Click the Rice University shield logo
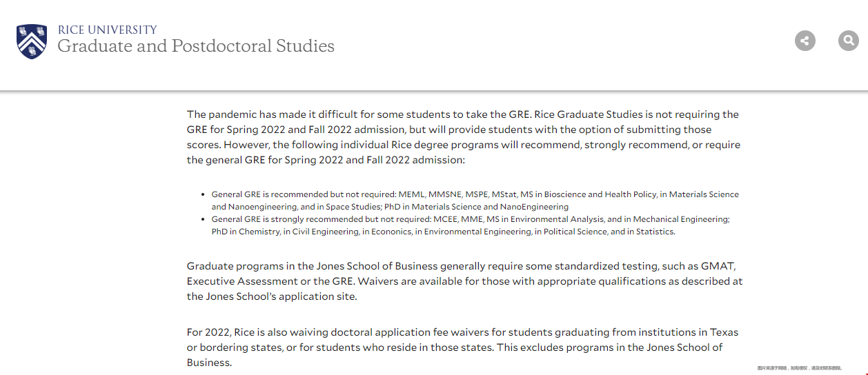The width and height of the screenshot is (868, 375). pos(32,41)
